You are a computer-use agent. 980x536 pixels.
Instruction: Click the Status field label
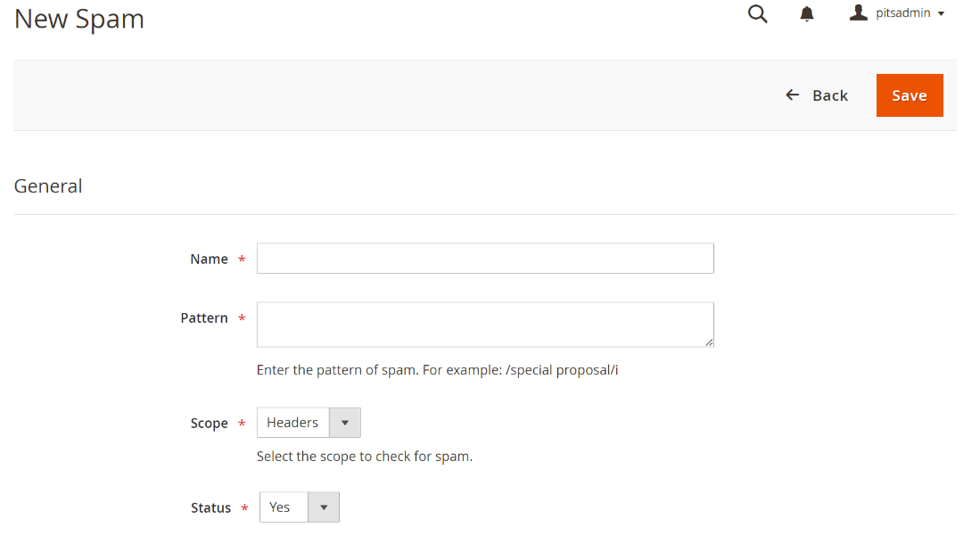tap(210, 507)
